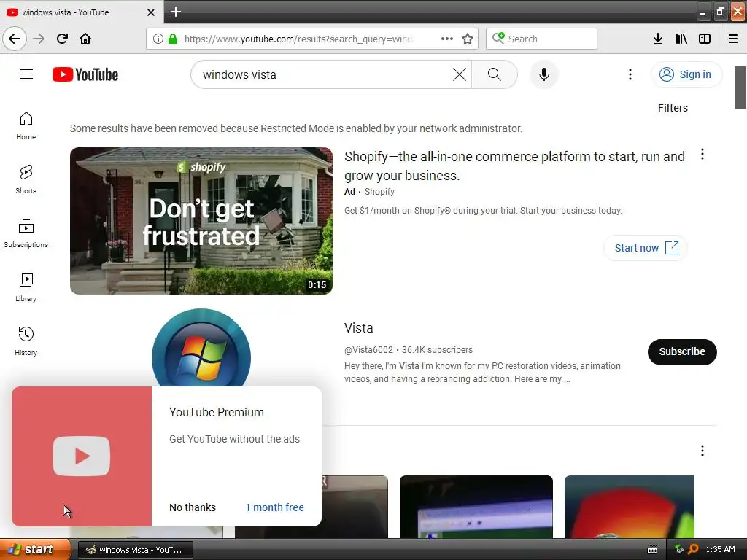Go to YouTube Home
The height and width of the screenshot is (560, 747).
click(26, 125)
